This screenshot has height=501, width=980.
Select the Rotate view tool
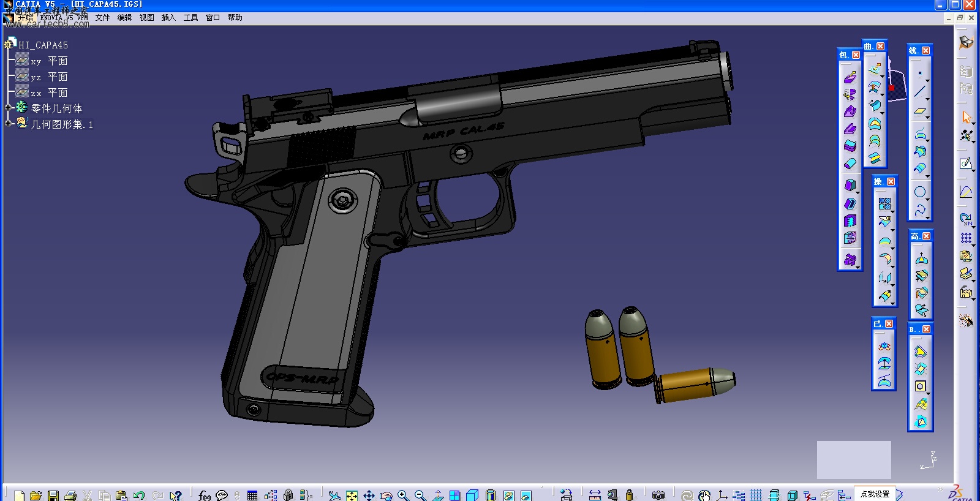pyautogui.click(x=386, y=495)
